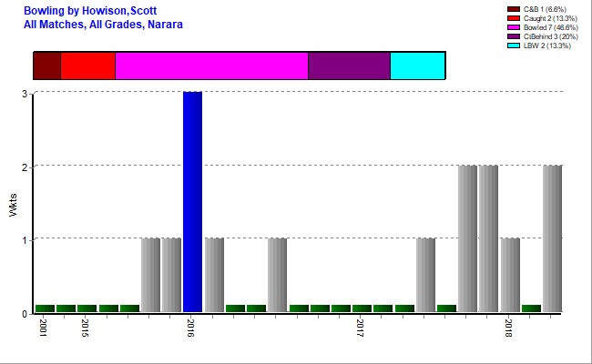Click the purple CtBehind legend swatch
Screen dimensions: 592x364
click(x=514, y=36)
